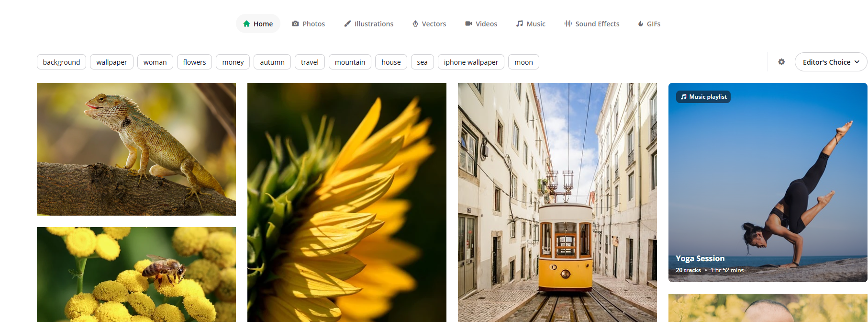Screen dimensions: 868x322
Task: Open the yellow tram street photo
Action: coord(557,202)
